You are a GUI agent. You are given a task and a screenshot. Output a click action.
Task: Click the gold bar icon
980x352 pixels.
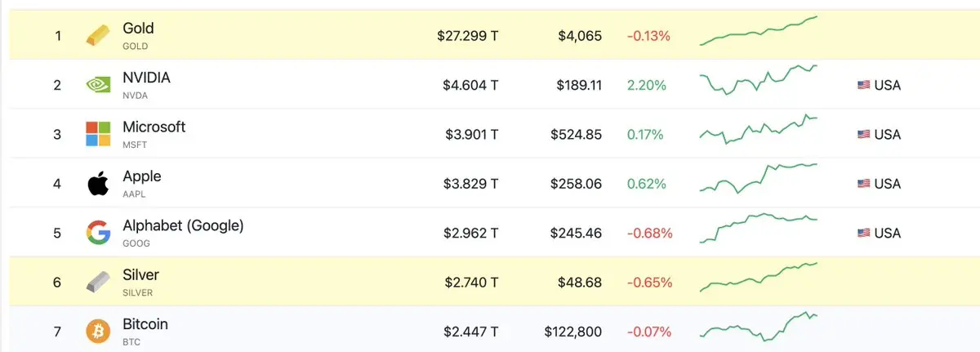pyautogui.click(x=97, y=36)
